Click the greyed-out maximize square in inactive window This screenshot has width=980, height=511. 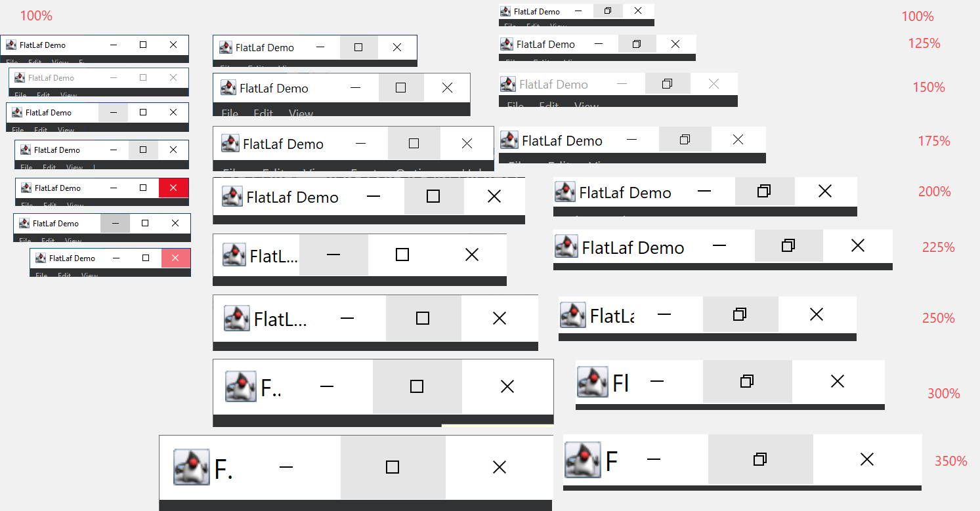click(143, 78)
